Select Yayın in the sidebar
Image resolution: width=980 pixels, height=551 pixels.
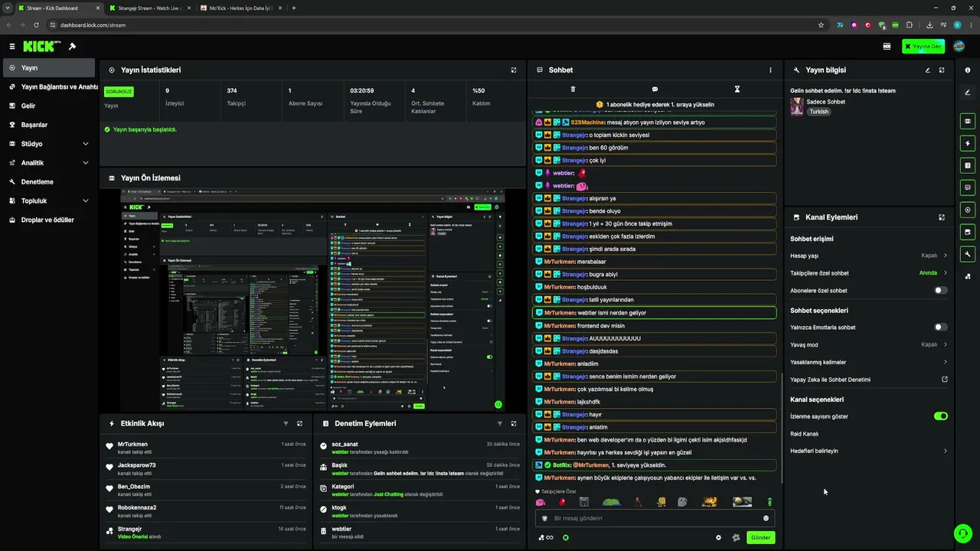49,68
